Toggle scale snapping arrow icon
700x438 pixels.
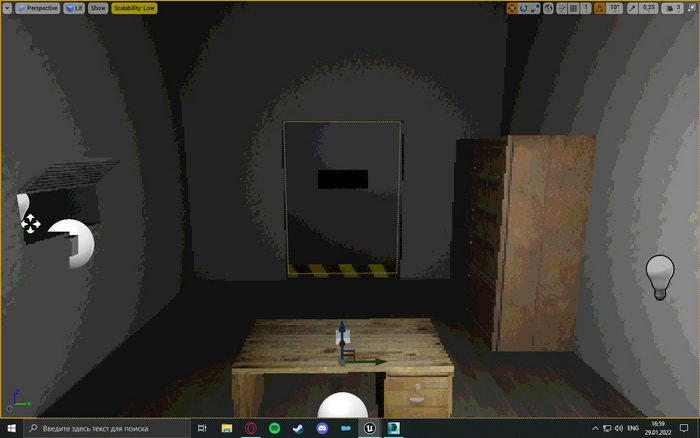(x=634, y=8)
